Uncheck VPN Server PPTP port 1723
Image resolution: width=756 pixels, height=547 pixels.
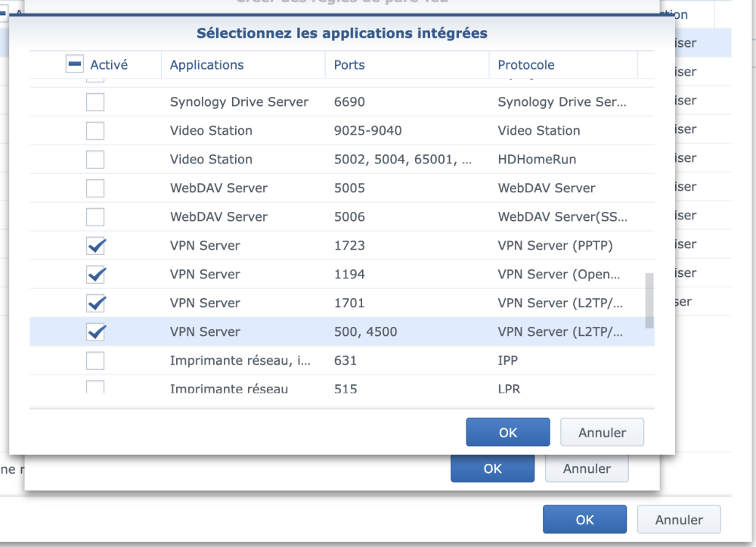(x=96, y=246)
